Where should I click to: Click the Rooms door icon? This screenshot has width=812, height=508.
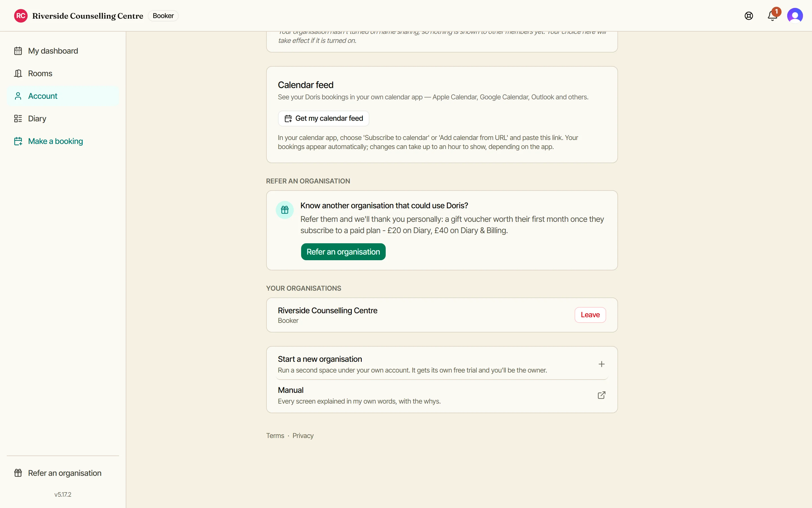click(x=18, y=73)
